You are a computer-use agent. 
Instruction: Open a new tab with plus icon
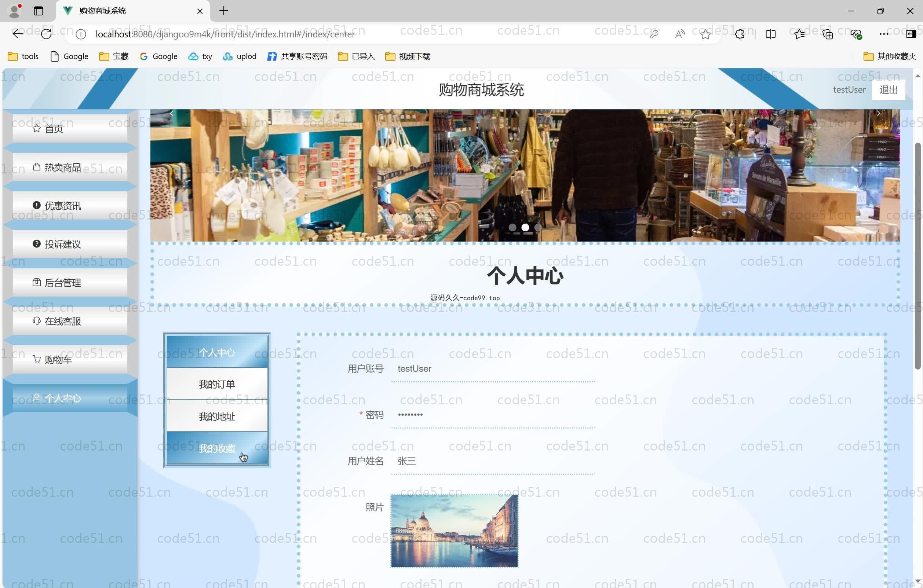tap(224, 11)
